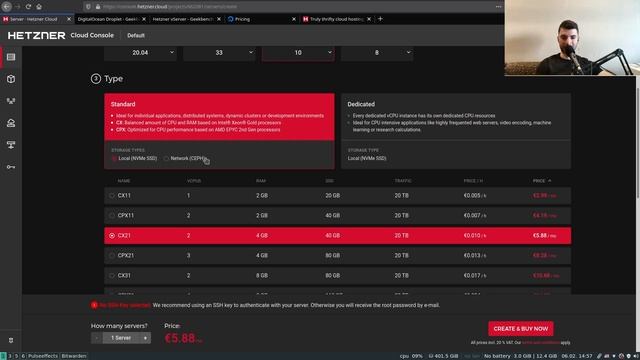Open the Volumes cube icon in sidebar
The width and height of the screenshot is (640, 360).
(x=11, y=79)
